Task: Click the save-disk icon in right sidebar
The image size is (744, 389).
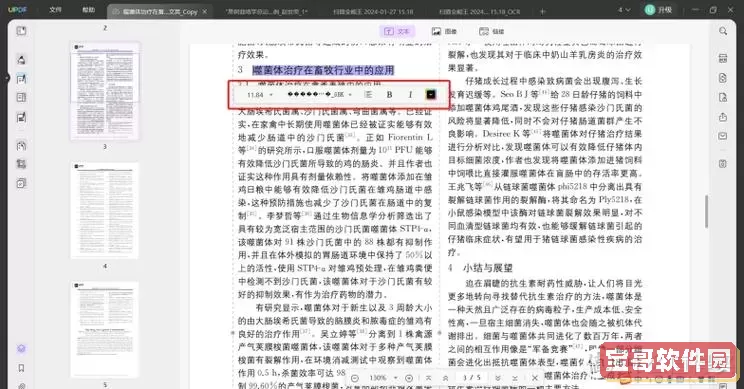Action: [723, 164]
